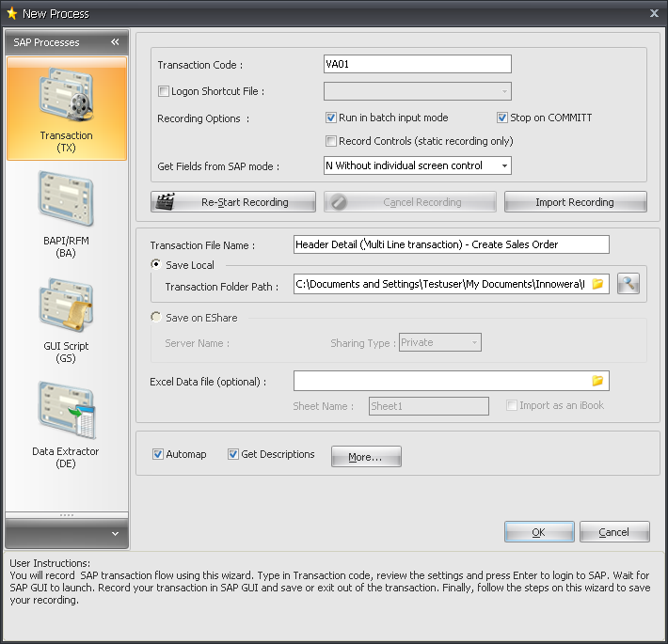The width and height of the screenshot is (668, 644).
Task: Browse for Excel Data file folder icon
Action: click(x=596, y=381)
